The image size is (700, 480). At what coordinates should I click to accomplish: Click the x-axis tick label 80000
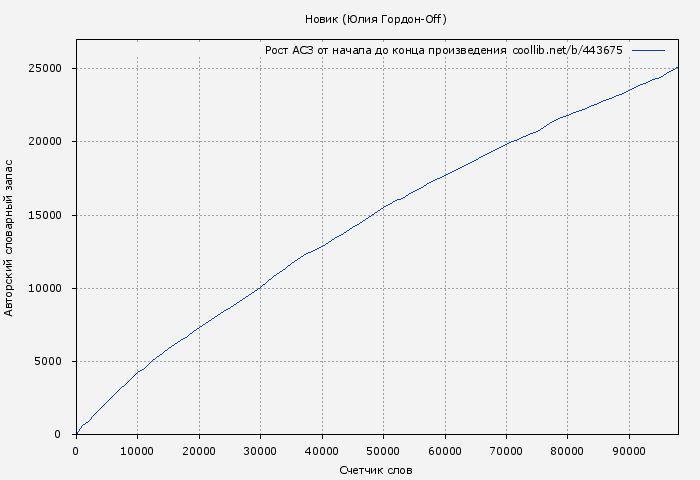pyautogui.click(x=567, y=451)
